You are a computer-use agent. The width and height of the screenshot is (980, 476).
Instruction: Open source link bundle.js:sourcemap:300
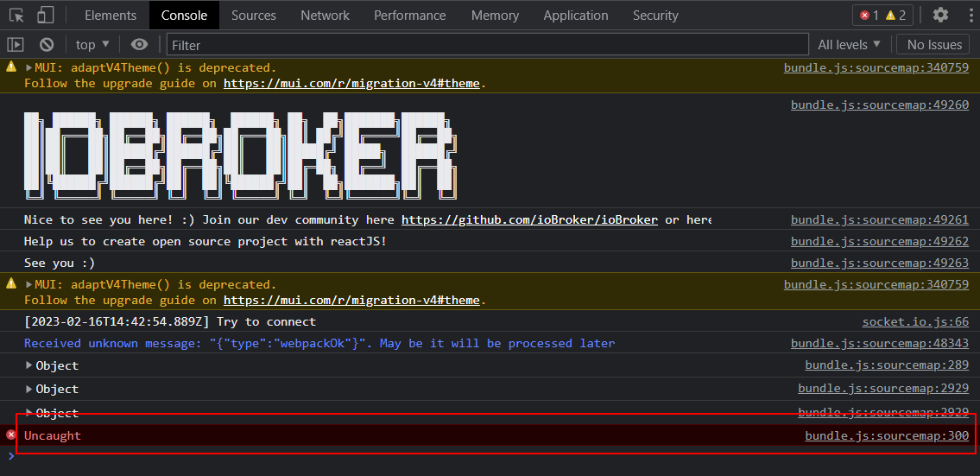tap(887, 436)
